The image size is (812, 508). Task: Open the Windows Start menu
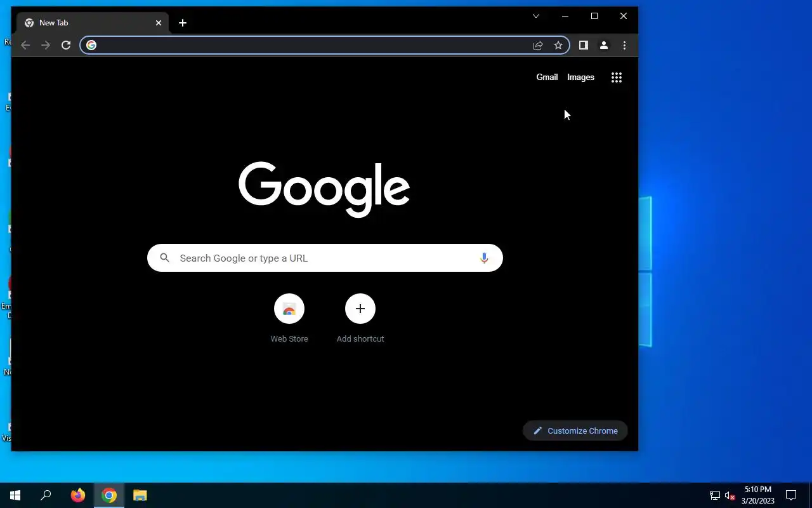(15, 495)
